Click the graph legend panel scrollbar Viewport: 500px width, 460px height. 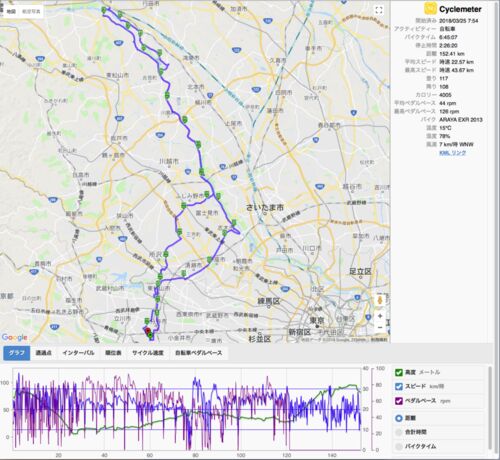[490, 408]
